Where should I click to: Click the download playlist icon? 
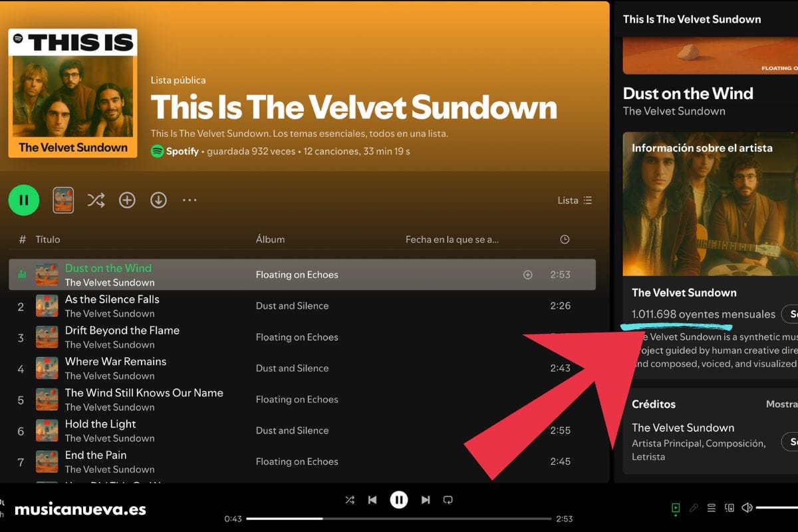(x=158, y=199)
